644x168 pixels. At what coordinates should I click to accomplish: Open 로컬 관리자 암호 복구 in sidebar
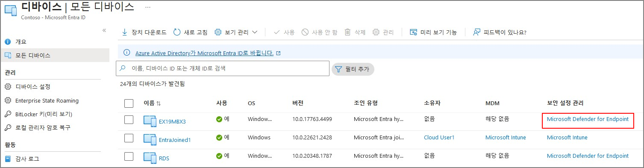tap(43, 127)
